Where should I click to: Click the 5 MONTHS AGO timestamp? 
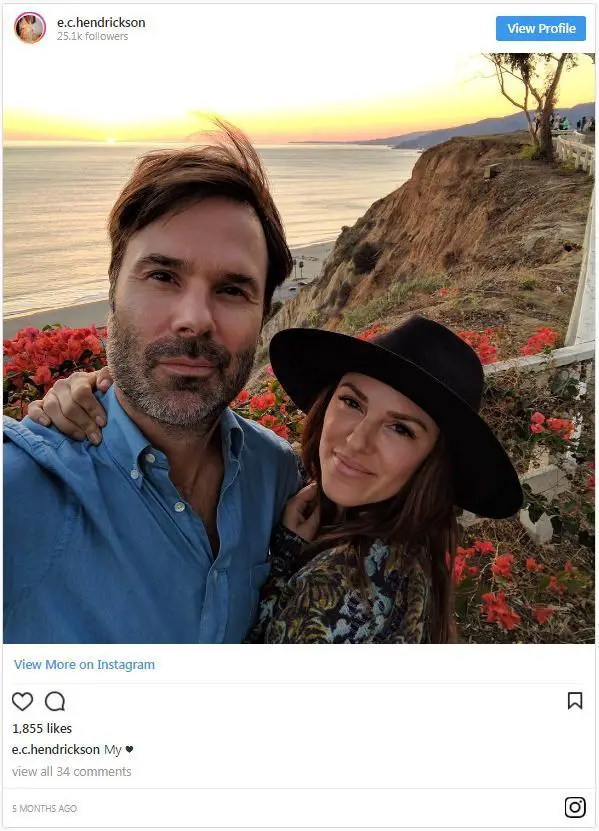pos(45,808)
